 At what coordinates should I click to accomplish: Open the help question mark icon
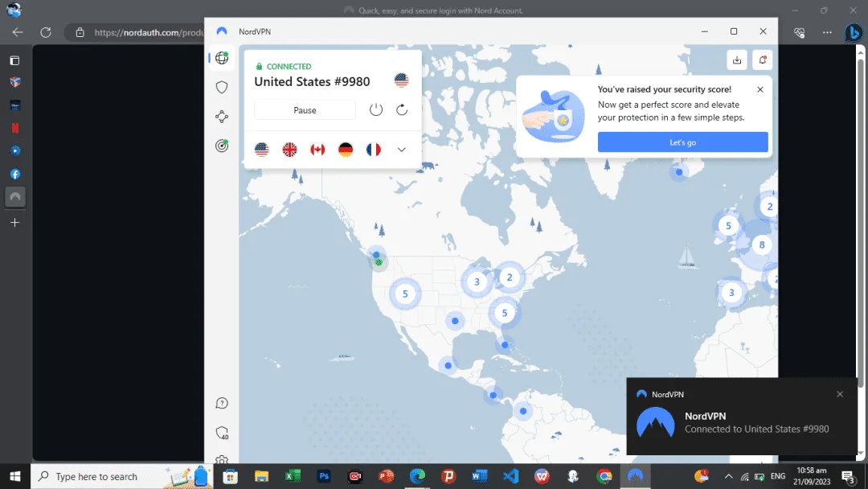(222, 403)
